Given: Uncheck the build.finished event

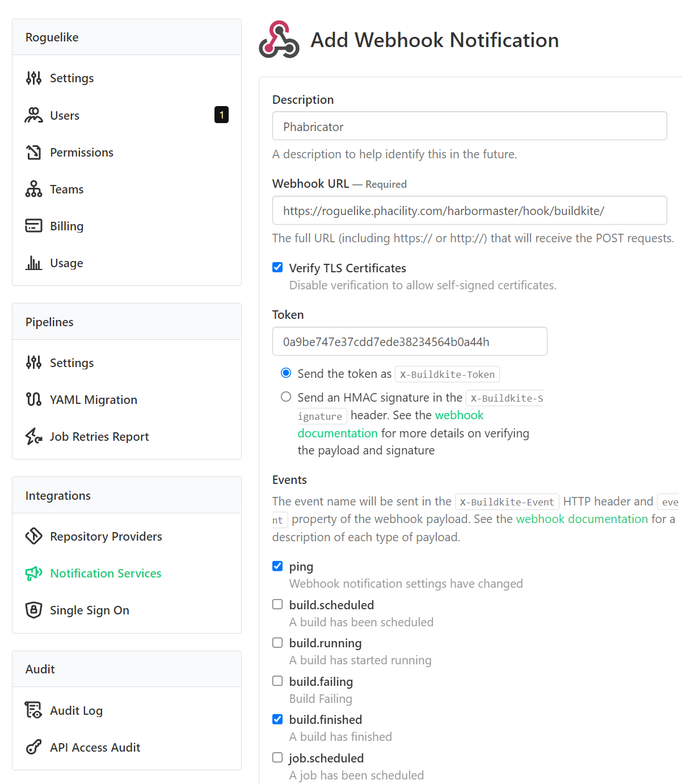Looking at the screenshot, I should point(277,719).
